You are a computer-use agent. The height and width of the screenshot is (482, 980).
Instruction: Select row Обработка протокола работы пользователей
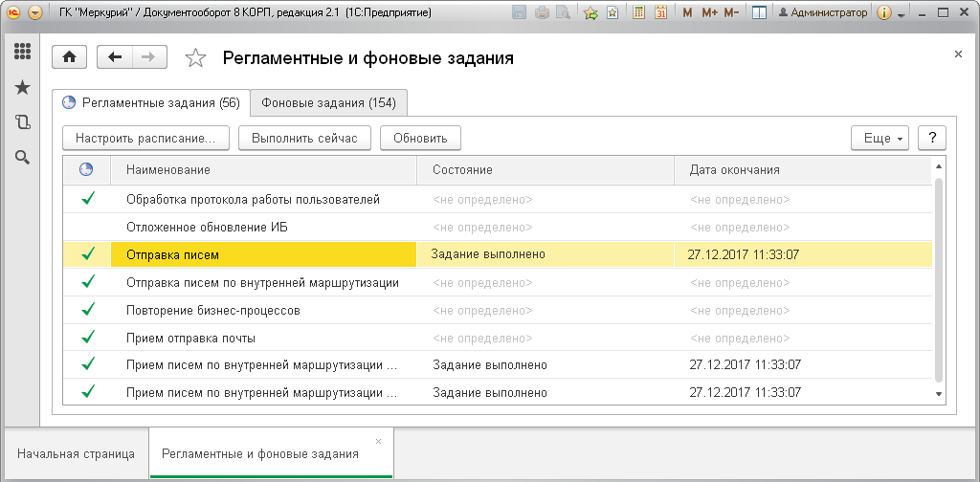(x=498, y=199)
